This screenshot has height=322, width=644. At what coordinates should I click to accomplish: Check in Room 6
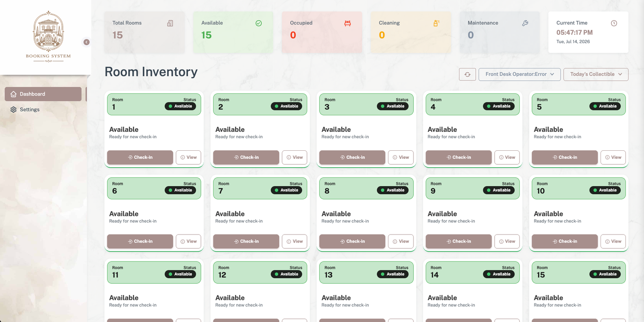(x=140, y=241)
